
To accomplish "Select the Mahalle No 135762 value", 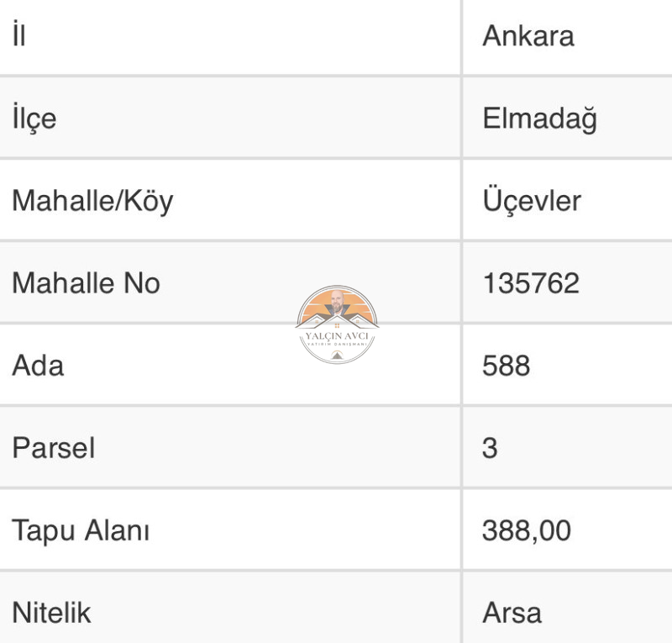I will 531,283.
